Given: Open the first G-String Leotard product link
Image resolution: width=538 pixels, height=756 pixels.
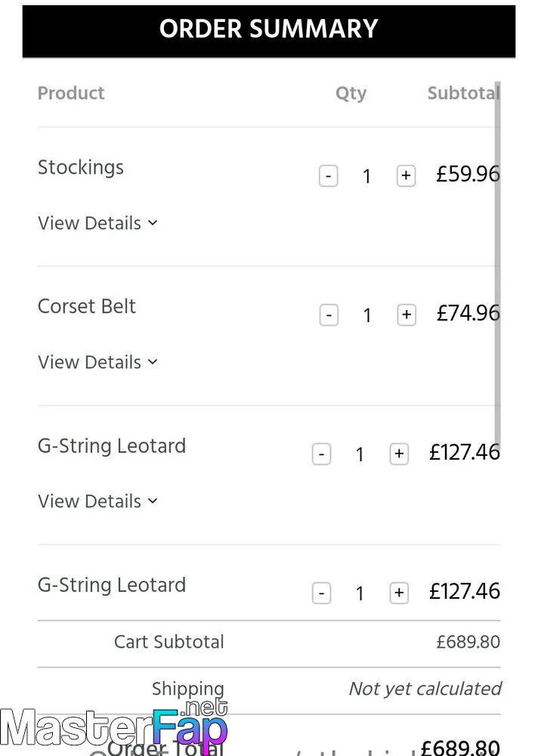Looking at the screenshot, I should (x=112, y=446).
